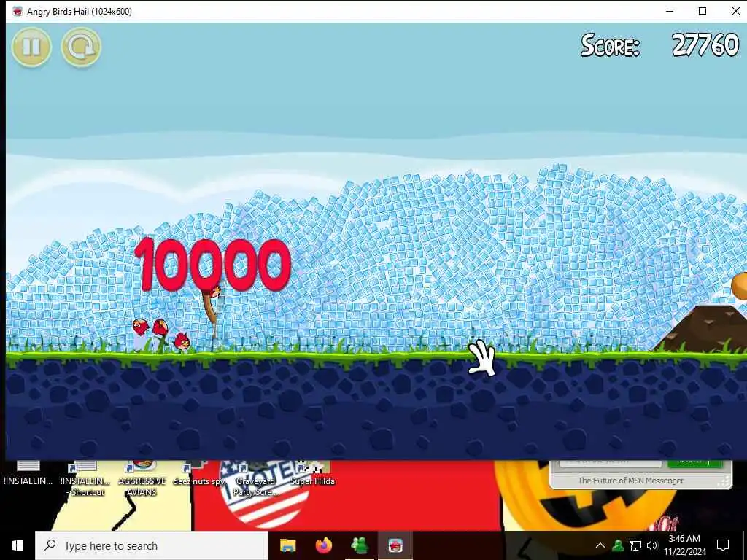This screenshot has width=747, height=560.
Task: Click the red bird loaded on the slingshot
Action: point(215,291)
